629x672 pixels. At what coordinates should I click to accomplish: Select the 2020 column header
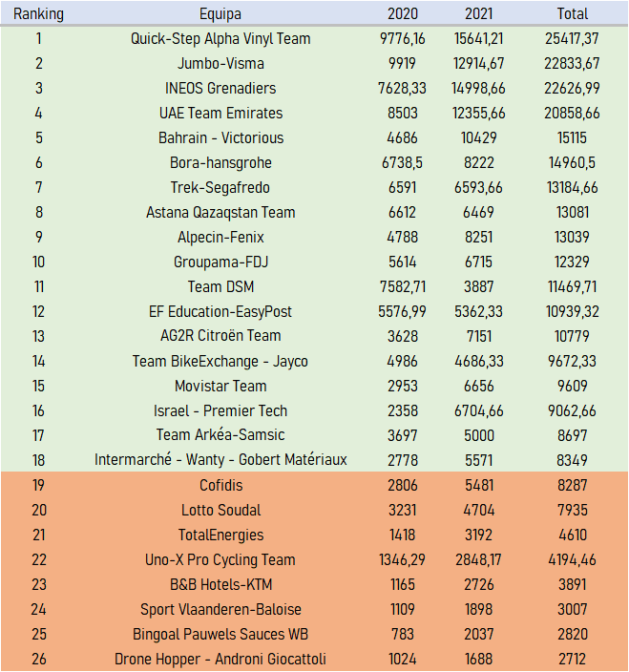403,14
